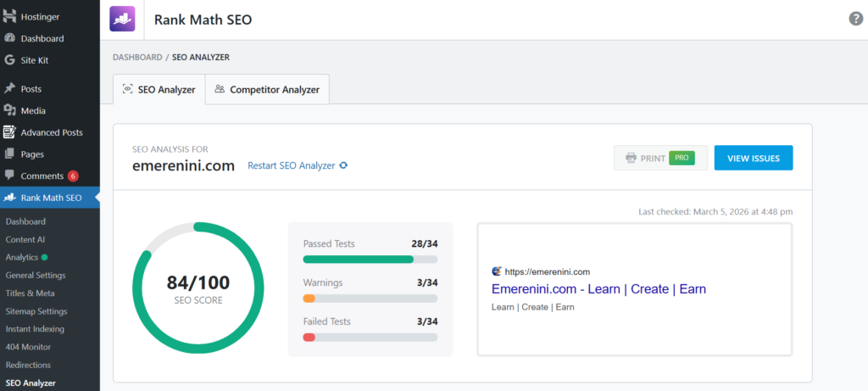The image size is (868, 391).
Task: Click the red comments count badge
Action: tap(73, 176)
